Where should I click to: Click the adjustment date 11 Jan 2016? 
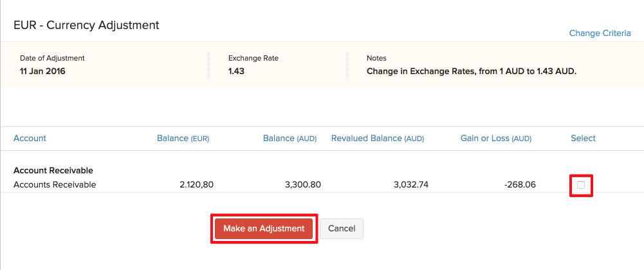click(x=42, y=72)
